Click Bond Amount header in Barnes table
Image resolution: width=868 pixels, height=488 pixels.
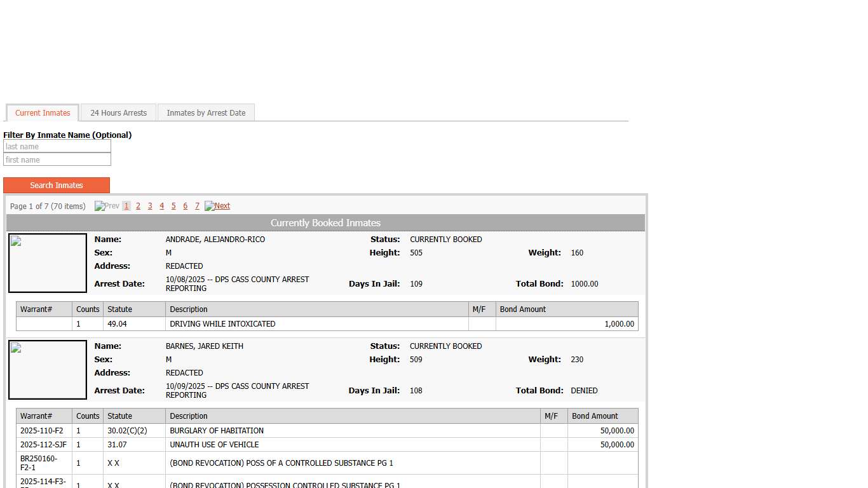595,416
